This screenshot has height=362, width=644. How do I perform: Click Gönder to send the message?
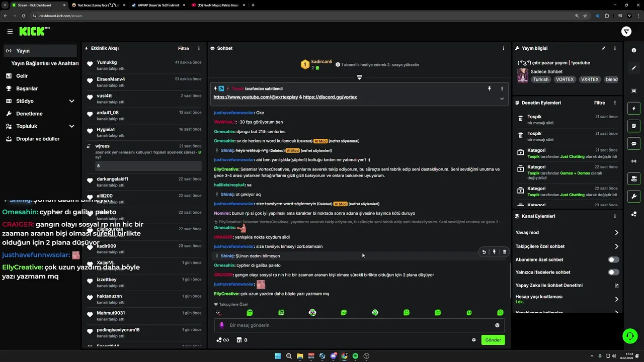tap(493, 340)
